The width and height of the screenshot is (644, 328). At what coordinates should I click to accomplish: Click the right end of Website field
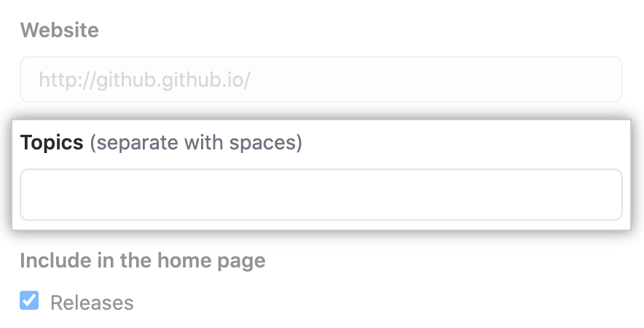point(608,79)
